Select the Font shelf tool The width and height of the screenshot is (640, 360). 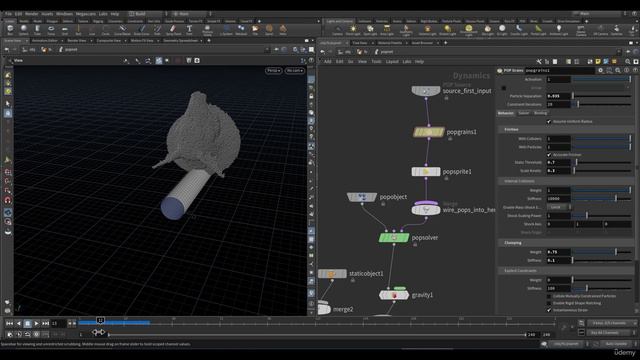[189, 30]
